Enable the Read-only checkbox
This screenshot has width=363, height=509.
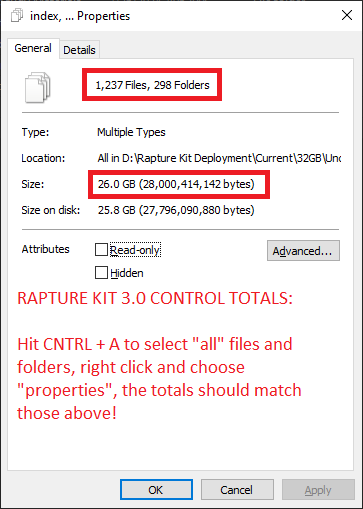tap(101, 249)
